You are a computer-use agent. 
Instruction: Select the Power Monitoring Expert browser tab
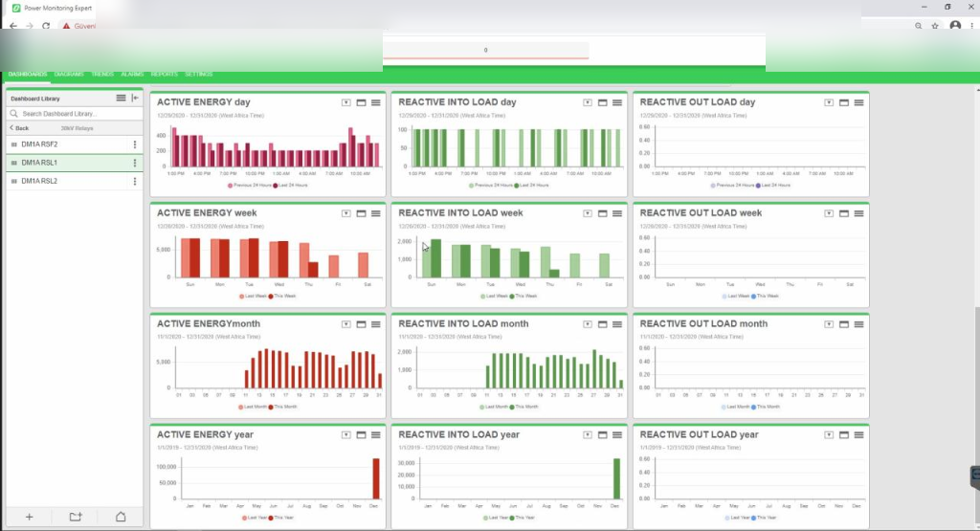[x=54, y=8]
